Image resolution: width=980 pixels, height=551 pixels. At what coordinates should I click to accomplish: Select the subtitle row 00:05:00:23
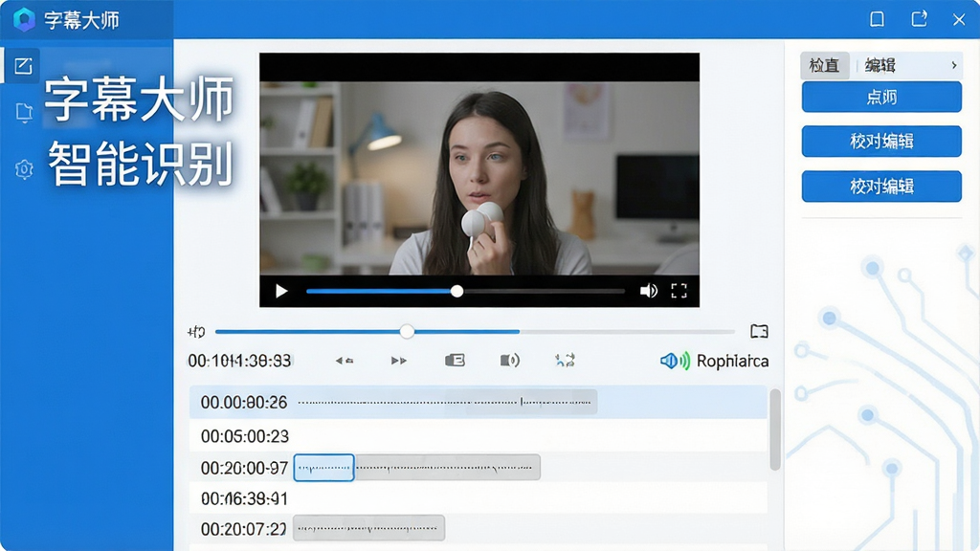tap(479, 436)
